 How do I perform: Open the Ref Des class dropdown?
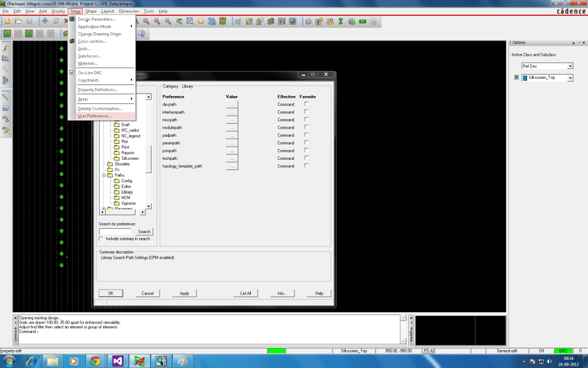point(570,66)
